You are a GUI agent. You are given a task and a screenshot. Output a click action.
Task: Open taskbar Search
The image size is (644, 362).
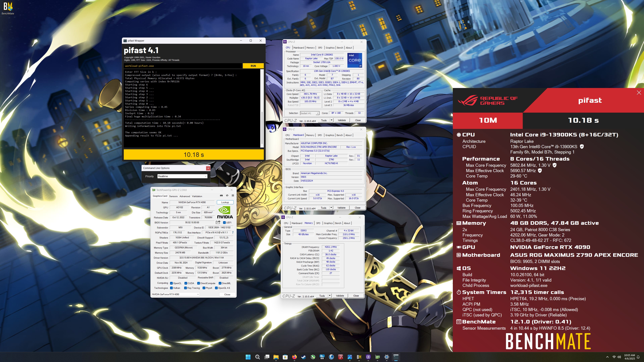coord(257,357)
